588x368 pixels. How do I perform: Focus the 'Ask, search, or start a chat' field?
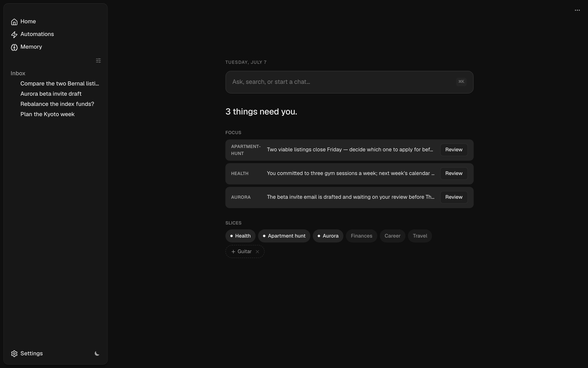click(x=349, y=82)
